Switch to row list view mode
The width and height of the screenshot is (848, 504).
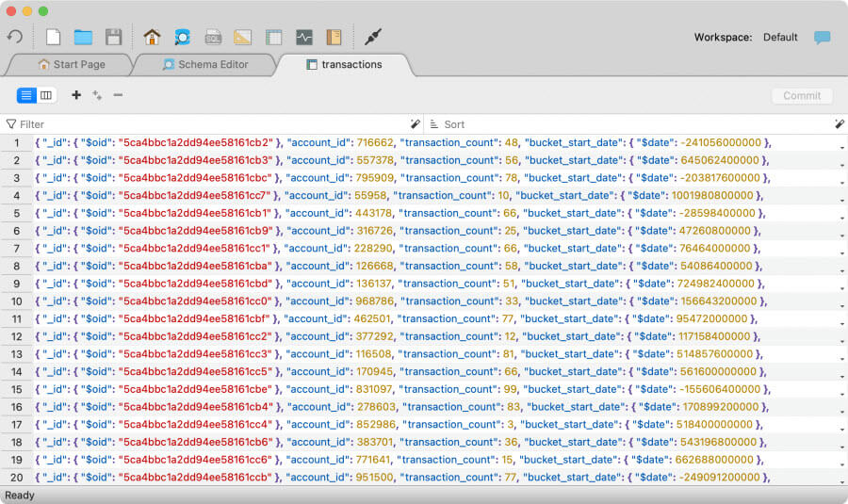coord(26,95)
